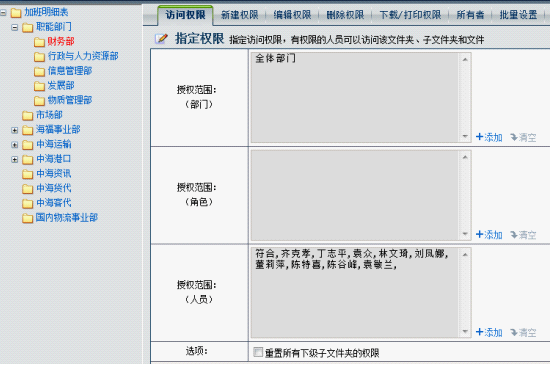Screen dimensions: 550x365
Task: Click the 中海运输 folder icon
Action: (27, 145)
